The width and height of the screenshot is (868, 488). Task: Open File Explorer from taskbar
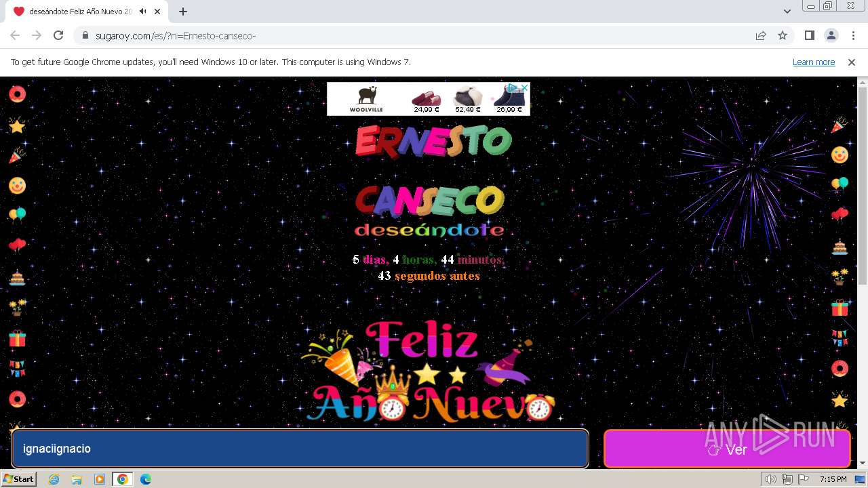pyautogui.click(x=77, y=479)
